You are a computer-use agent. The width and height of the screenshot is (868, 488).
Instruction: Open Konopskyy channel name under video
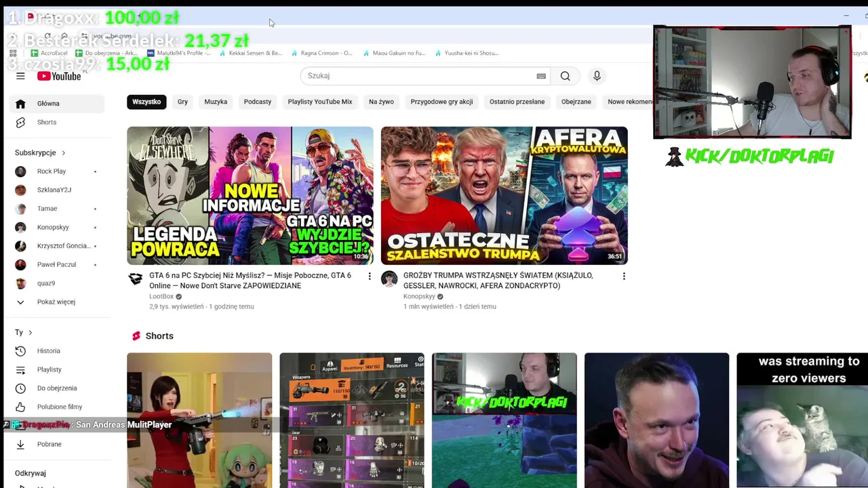(419, 296)
